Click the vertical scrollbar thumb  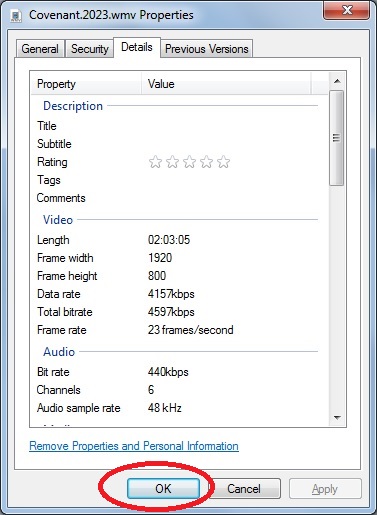337,138
